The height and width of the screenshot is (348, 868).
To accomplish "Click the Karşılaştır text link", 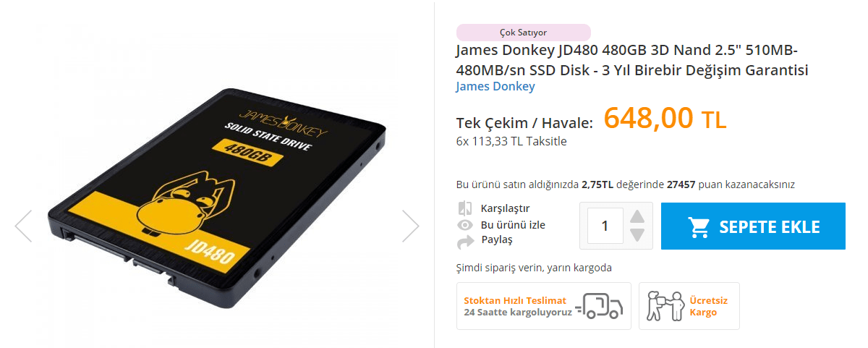I will pos(505,208).
